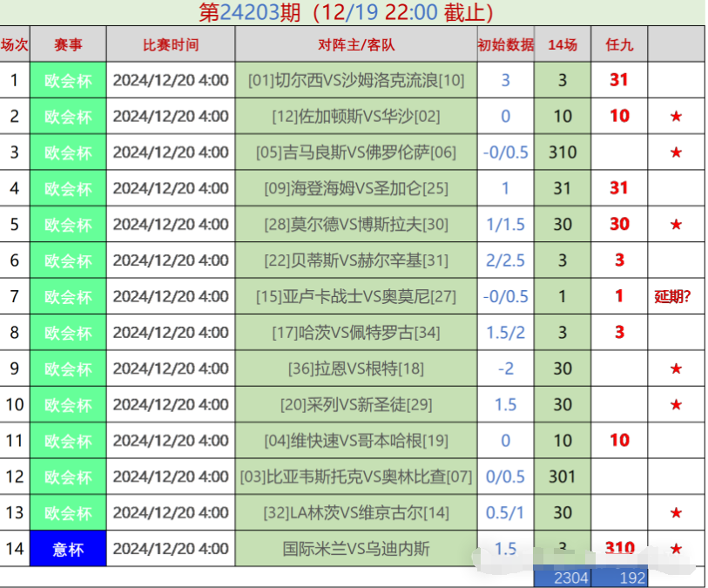Click the 赛事 column header
The height and width of the screenshot is (588, 708).
point(68,44)
